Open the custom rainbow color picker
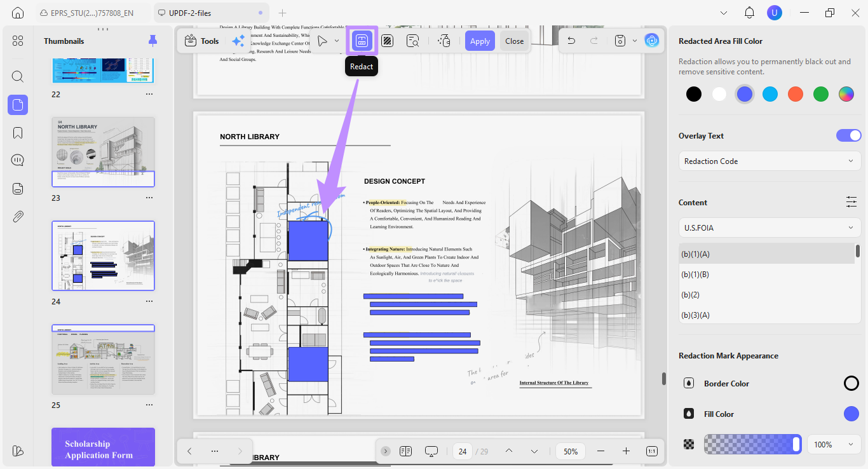This screenshot has width=868, height=469. (x=846, y=94)
